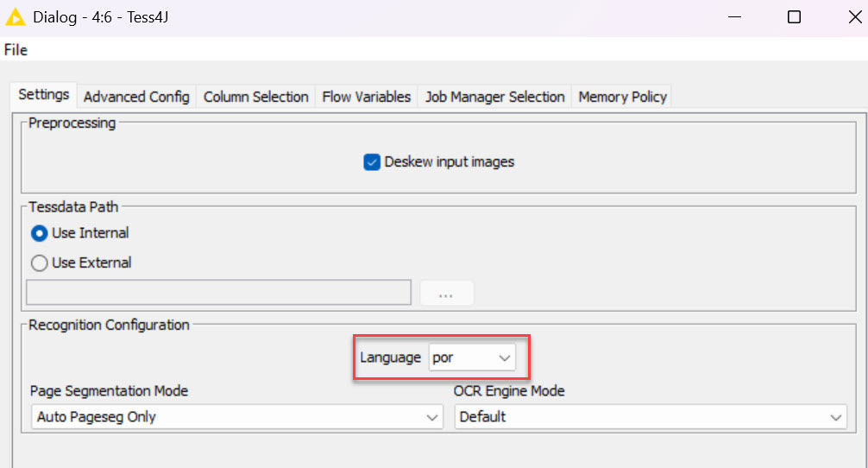Image resolution: width=868 pixels, height=468 pixels.
Task: Click the external tessdata path field
Action: pyautogui.click(x=218, y=294)
